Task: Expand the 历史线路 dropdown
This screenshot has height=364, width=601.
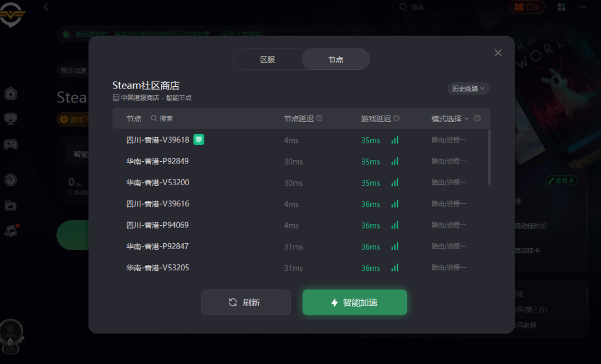Action: click(x=468, y=89)
